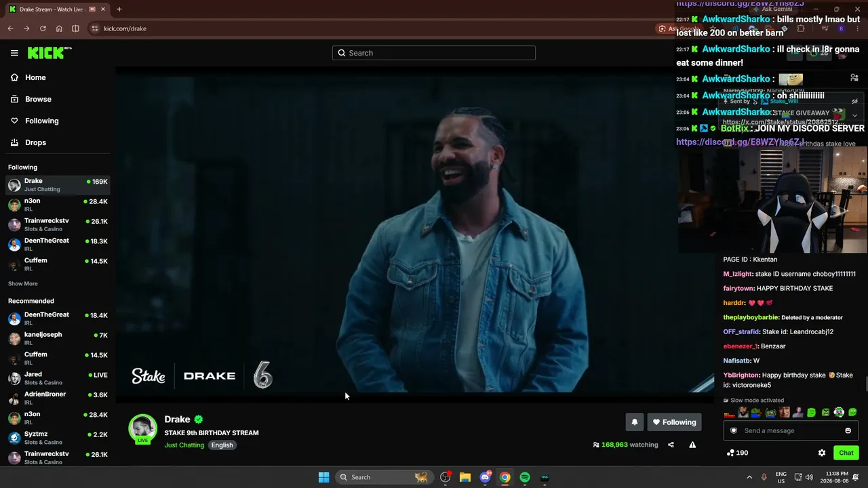Open Discord from the taskbar
The height and width of the screenshot is (488, 868).
(485, 477)
